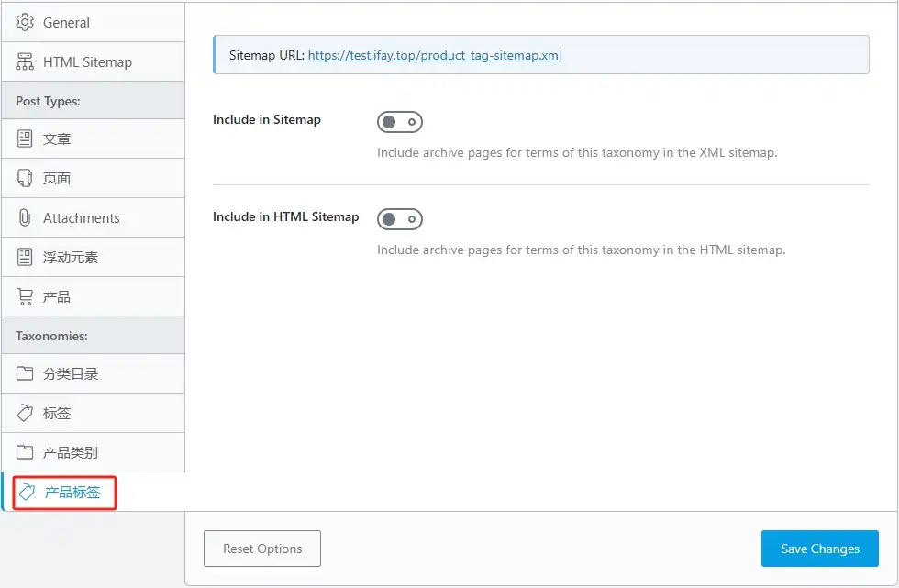Click the Save Changes button
899x588 pixels.
click(820, 549)
